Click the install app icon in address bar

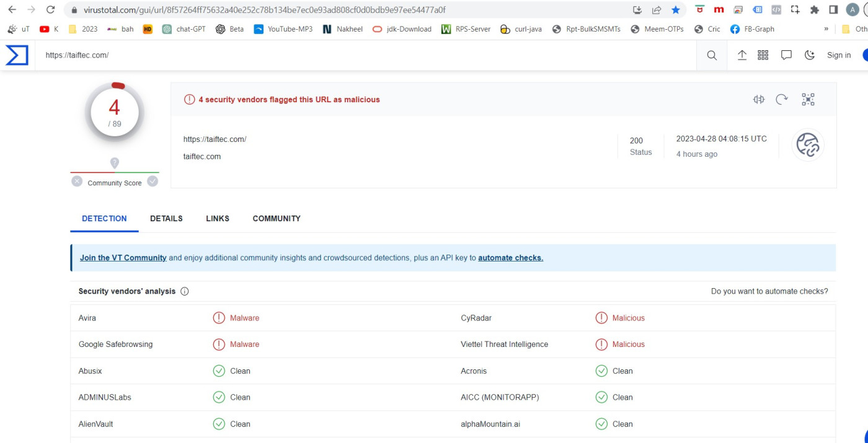(637, 10)
